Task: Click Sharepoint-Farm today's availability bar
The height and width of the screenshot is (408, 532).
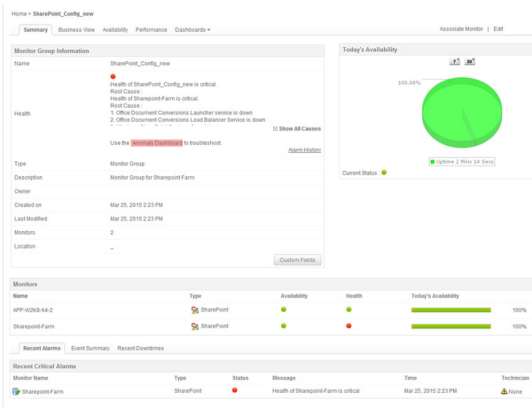Action: pyautogui.click(x=451, y=326)
